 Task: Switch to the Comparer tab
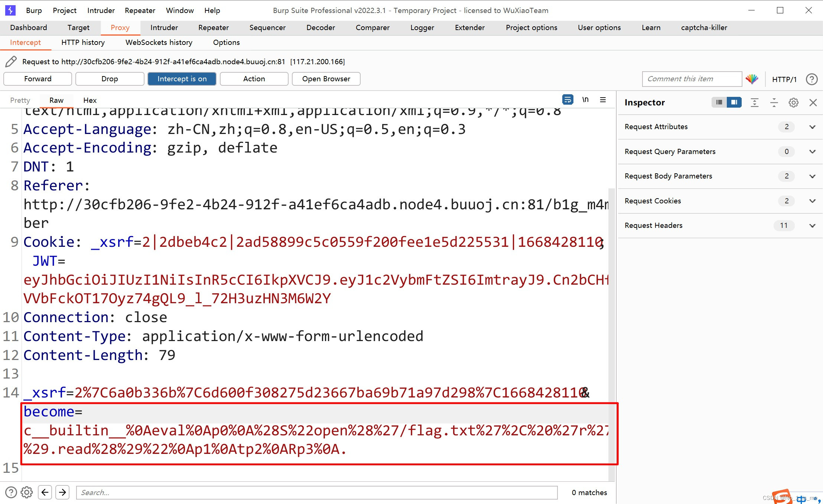click(x=373, y=27)
